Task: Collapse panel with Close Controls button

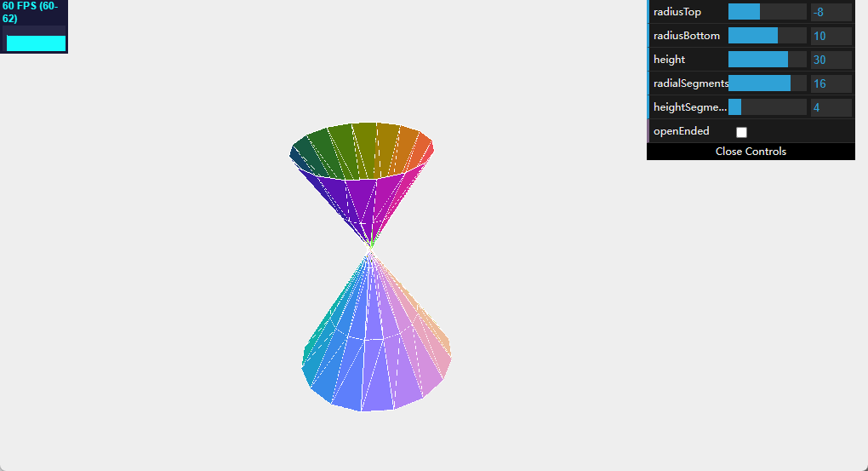Action: point(751,152)
